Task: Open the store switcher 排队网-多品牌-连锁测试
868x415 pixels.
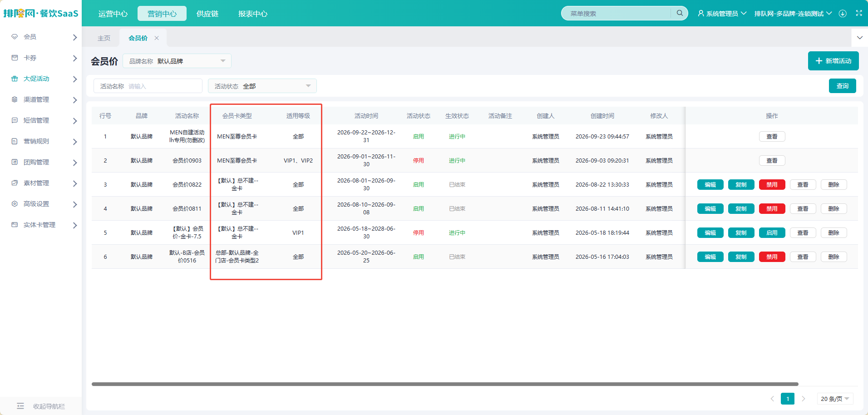Action: point(793,14)
